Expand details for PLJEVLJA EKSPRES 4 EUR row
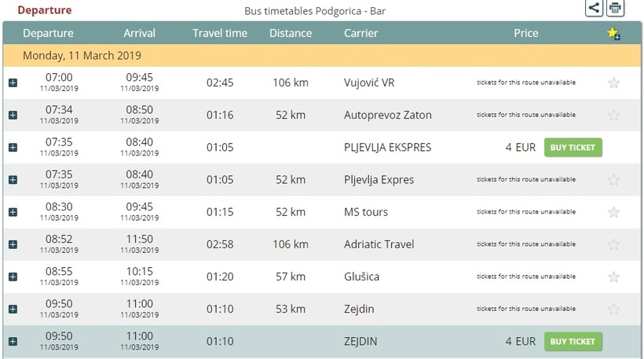644x359 pixels. [x=13, y=148]
